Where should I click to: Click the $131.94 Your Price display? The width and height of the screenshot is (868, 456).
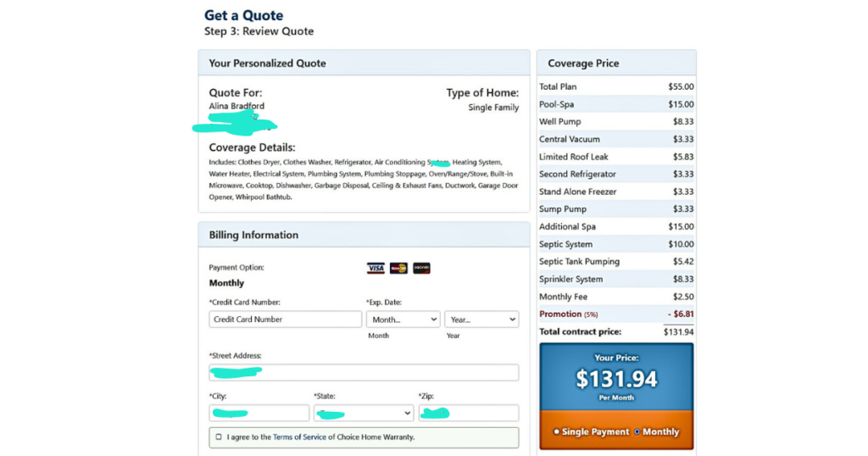pyautogui.click(x=616, y=379)
